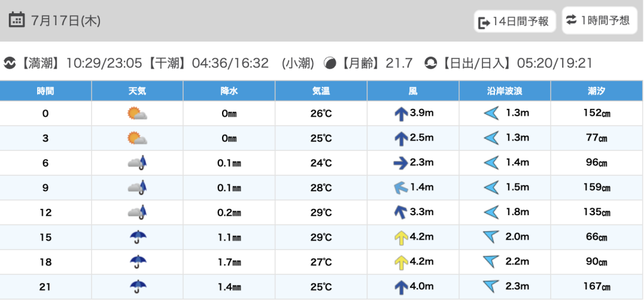Click the 167cm tide value at hour 21
Viewport: 644px width, 300px height.
[597, 287]
